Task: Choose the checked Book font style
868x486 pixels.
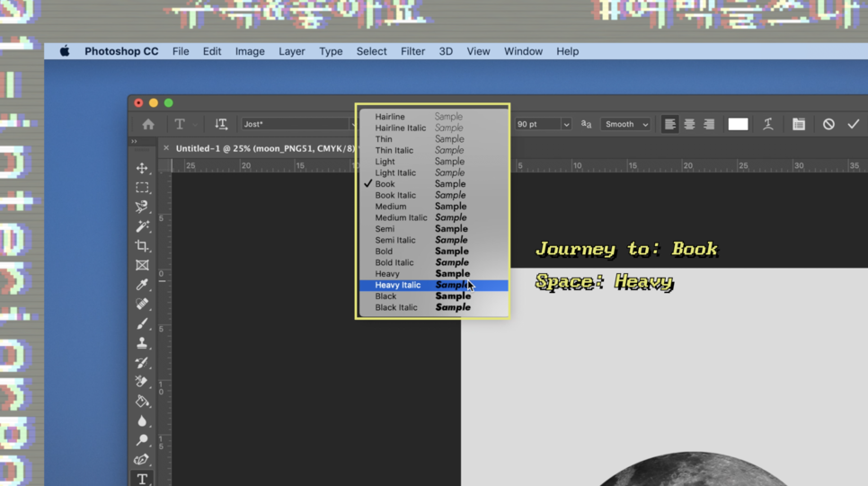Action: click(433, 184)
